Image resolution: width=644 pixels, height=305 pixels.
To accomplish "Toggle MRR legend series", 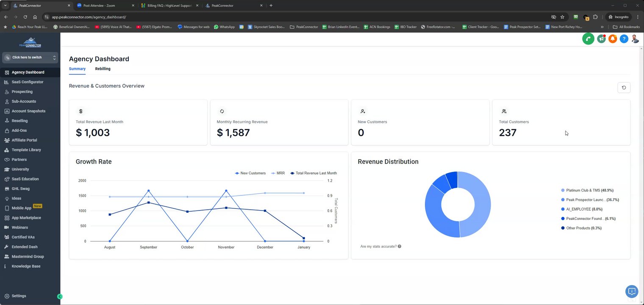I will click(x=278, y=173).
